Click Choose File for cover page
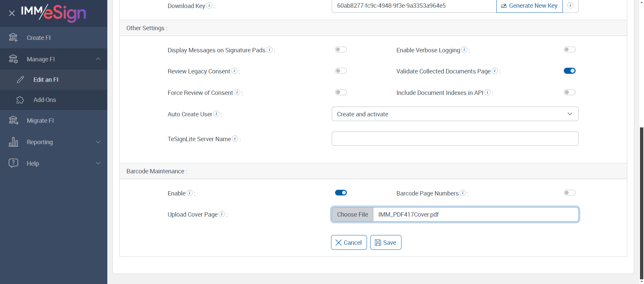This screenshot has height=284, width=644. point(352,215)
